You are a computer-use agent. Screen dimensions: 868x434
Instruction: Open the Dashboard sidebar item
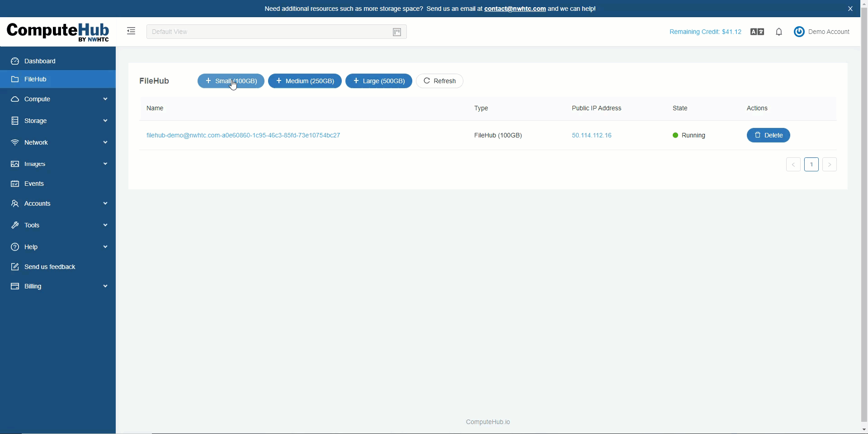pyautogui.click(x=58, y=61)
